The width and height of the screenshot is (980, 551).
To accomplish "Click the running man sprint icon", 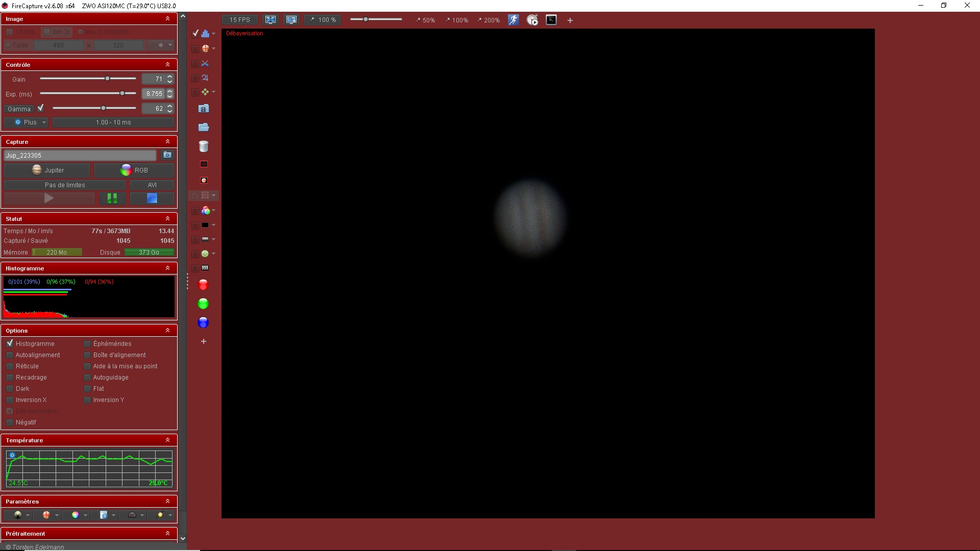I will point(513,20).
